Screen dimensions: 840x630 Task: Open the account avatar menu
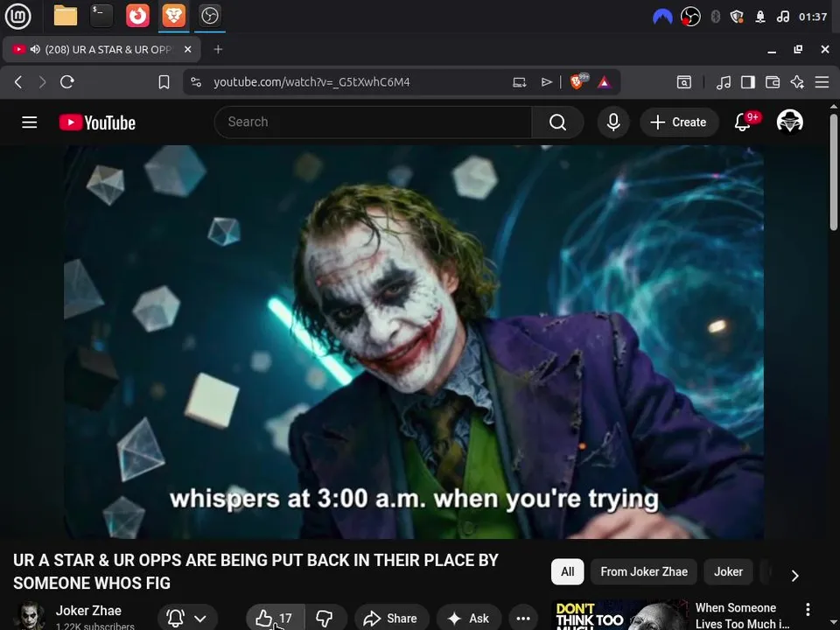tap(789, 122)
